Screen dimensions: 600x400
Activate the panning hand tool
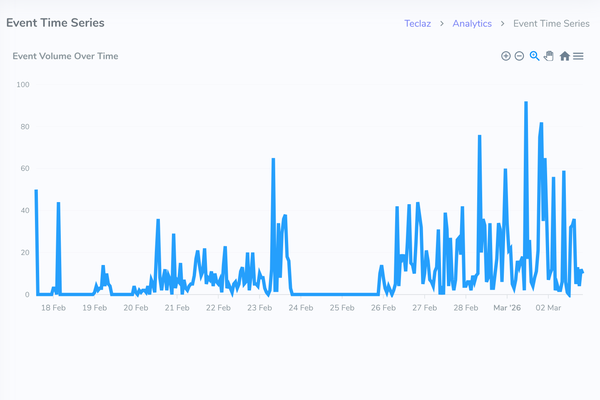[549, 56]
